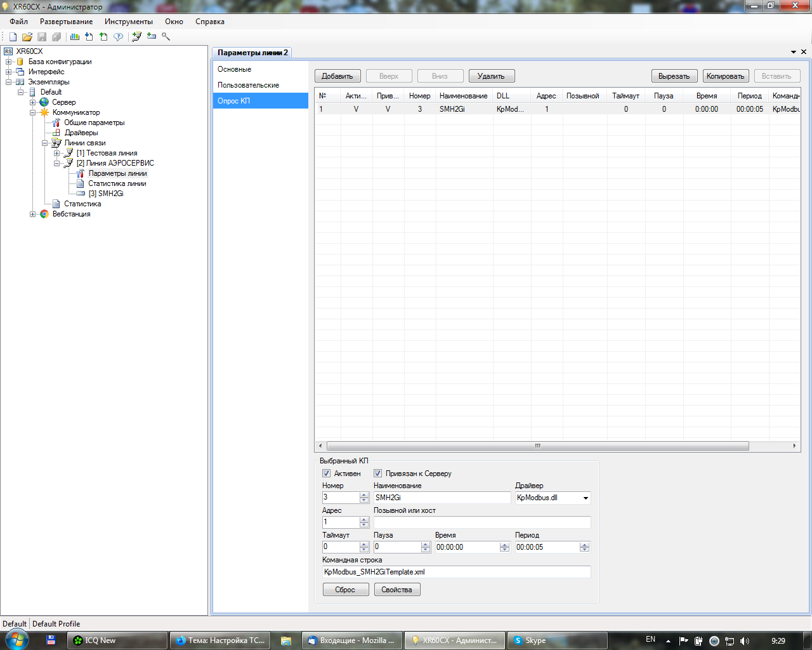
Task: Click the Open project folder icon
Action: coord(27,37)
